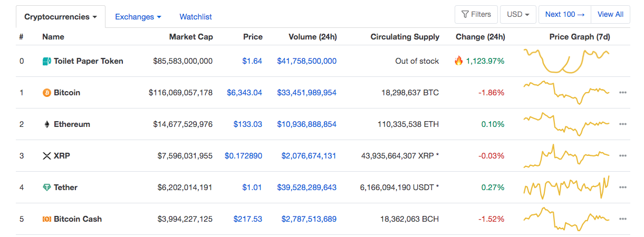This screenshot has width=644, height=237.
Task: Click the $217.53 Bitcoin Cash price link
Action: click(248, 219)
